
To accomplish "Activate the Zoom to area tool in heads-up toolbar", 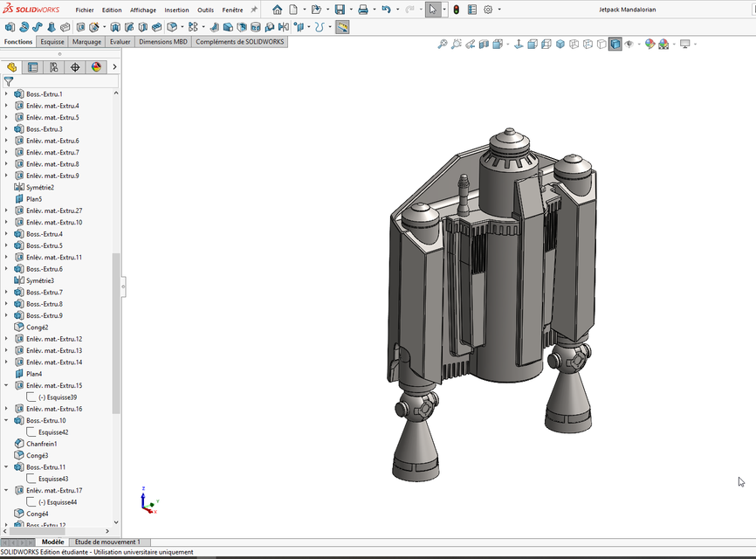I will 456,44.
